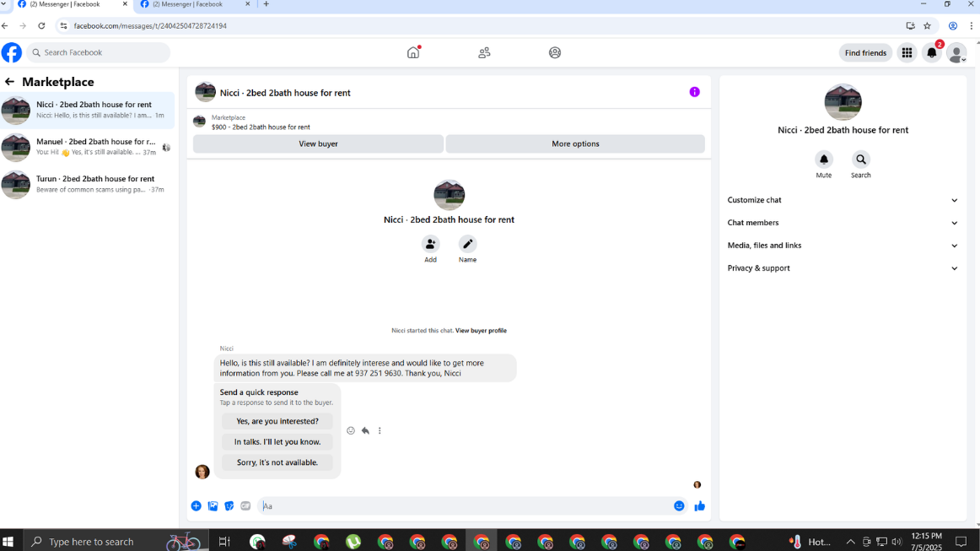This screenshot has width=980, height=551.
Task: Open the Notifications bell icon
Action: pos(932,53)
